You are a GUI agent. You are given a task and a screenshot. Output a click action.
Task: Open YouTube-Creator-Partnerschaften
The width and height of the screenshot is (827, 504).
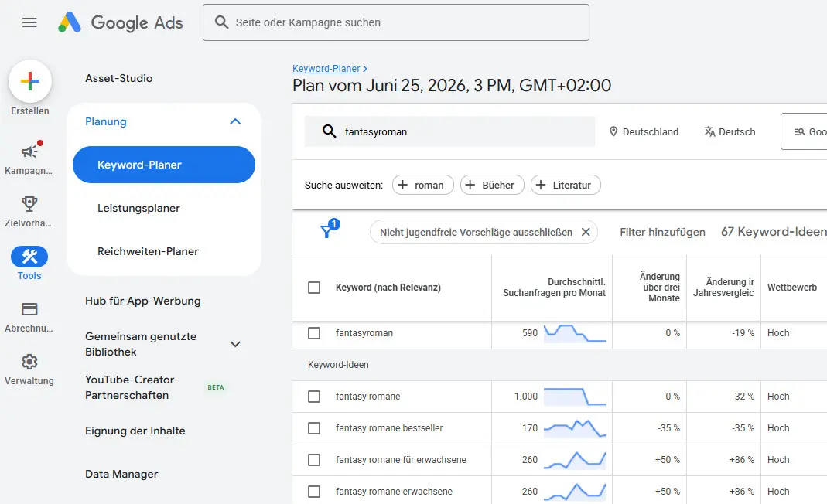pyautogui.click(x=132, y=387)
